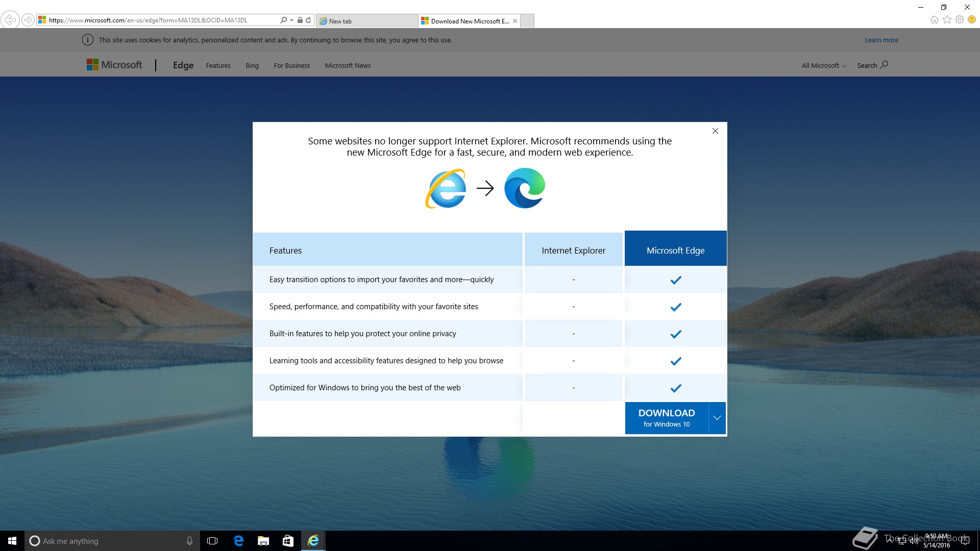Click Edge checkmark in online privacy row
The width and height of the screenshot is (980, 551).
click(676, 334)
